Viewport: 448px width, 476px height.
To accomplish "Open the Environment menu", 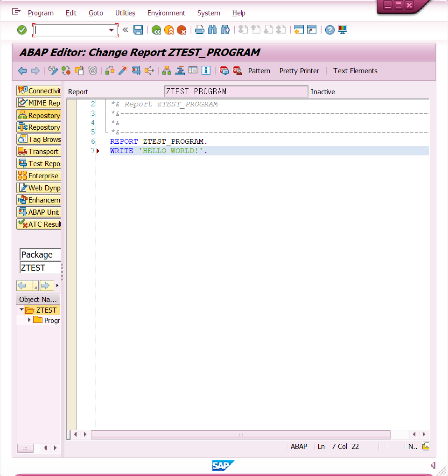I will pyautogui.click(x=166, y=13).
